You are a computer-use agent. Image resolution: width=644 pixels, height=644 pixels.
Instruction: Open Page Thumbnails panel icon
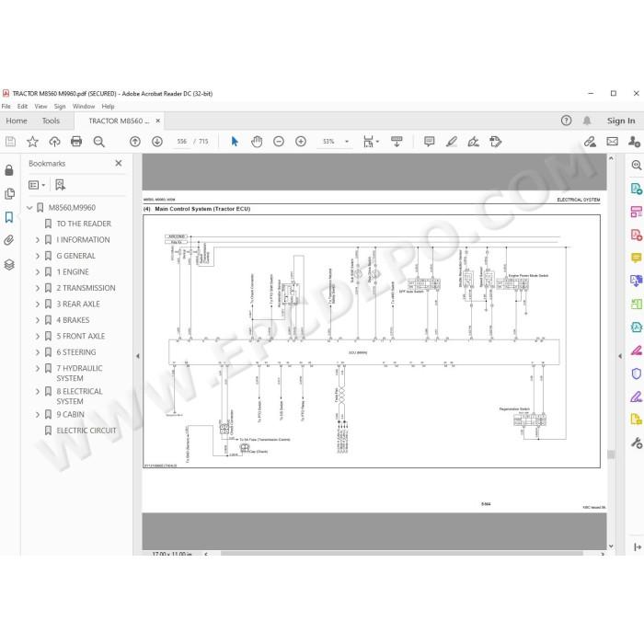9,193
